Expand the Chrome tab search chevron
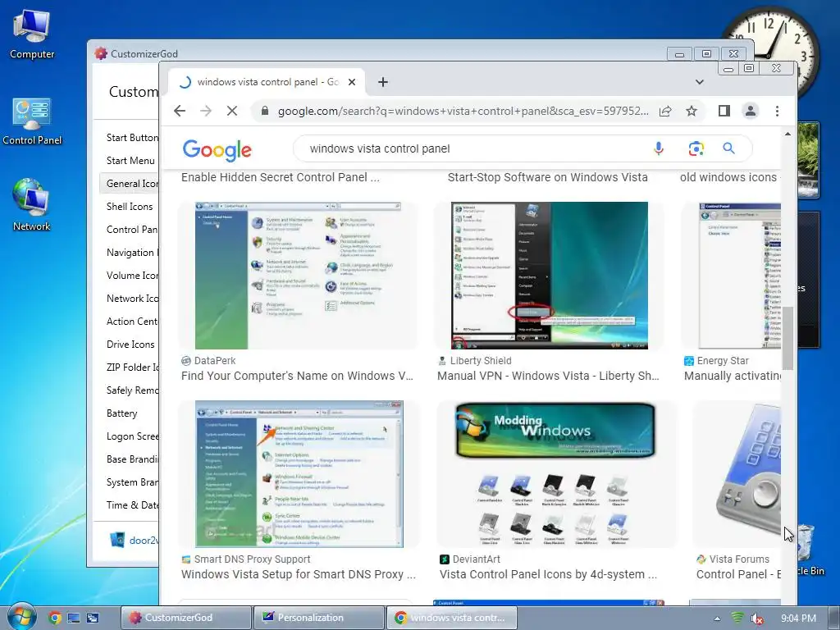This screenshot has height=630, width=840. click(700, 82)
